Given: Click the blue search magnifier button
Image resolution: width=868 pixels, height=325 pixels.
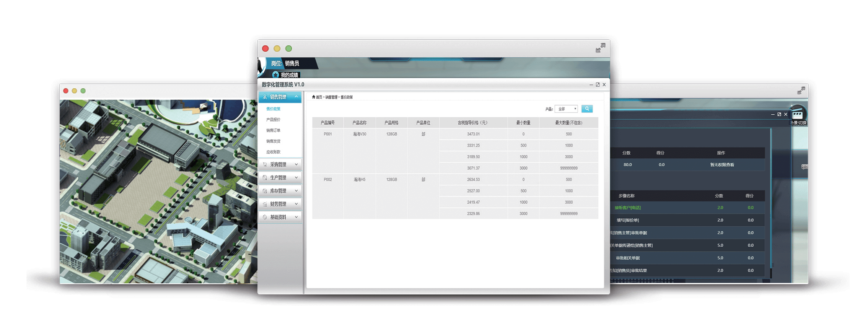Looking at the screenshot, I should [586, 109].
